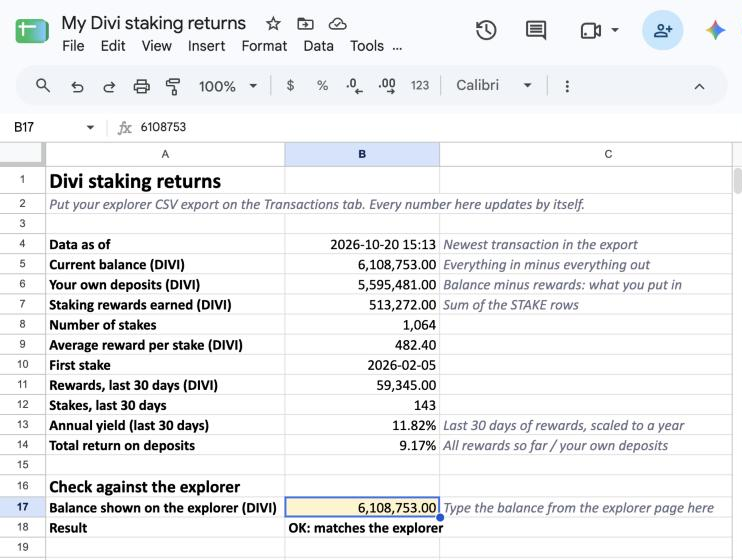This screenshot has height=560, width=742.
Task: Expand the video call options arrow
Action: coord(615,30)
